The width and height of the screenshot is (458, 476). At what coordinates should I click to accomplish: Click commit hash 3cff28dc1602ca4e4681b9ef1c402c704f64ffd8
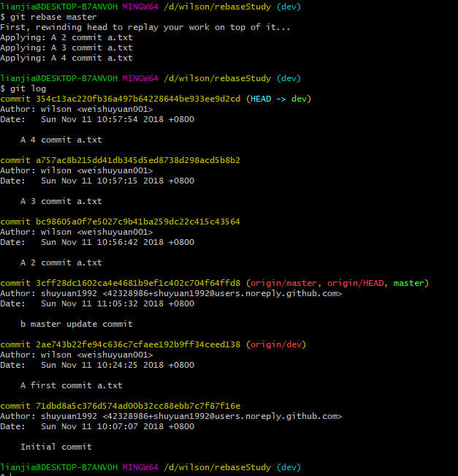point(138,283)
